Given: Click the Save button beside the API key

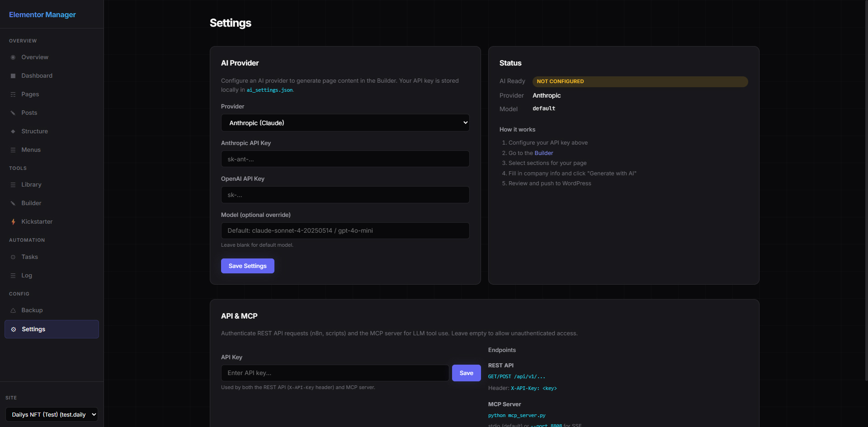Looking at the screenshot, I should (x=466, y=373).
